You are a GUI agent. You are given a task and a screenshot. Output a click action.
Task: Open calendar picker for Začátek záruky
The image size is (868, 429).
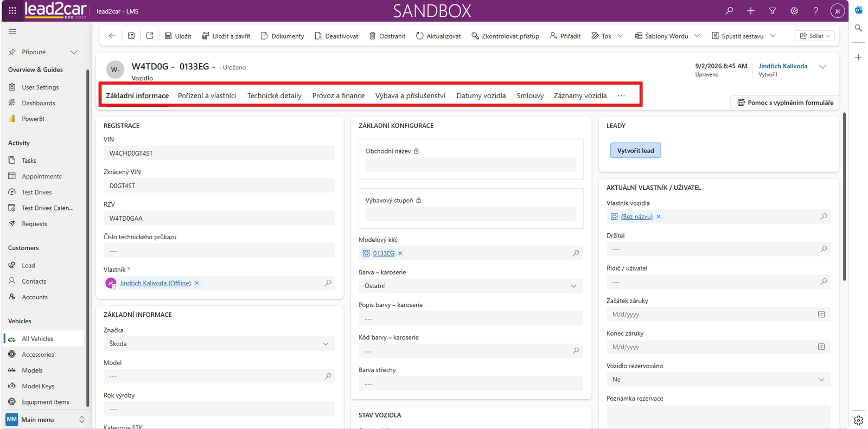[821, 315]
